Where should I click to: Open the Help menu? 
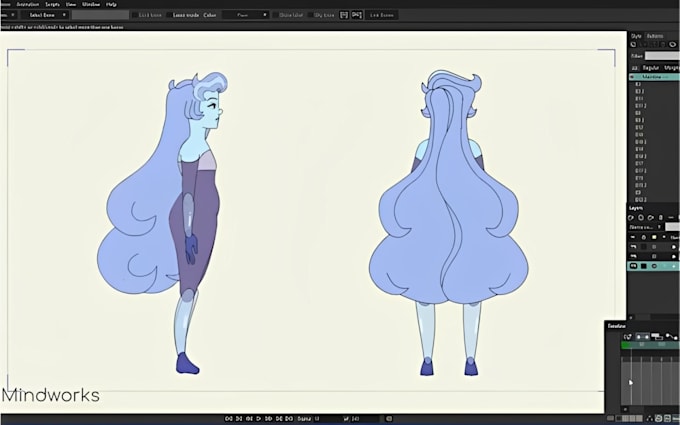click(x=111, y=4)
